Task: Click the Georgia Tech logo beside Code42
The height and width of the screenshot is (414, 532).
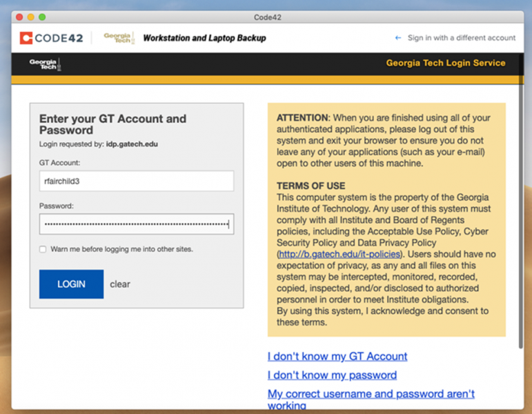Action: (x=118, y=38)
